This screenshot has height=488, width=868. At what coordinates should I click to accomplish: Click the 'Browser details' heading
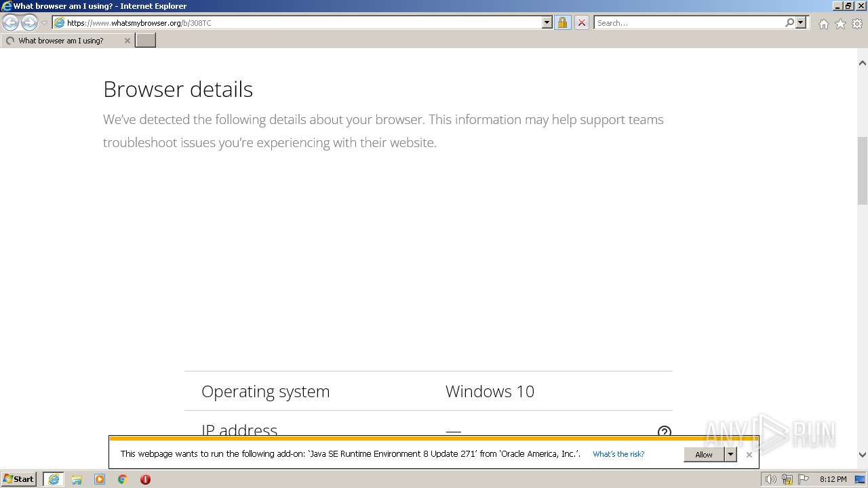(x=178, y=89)
